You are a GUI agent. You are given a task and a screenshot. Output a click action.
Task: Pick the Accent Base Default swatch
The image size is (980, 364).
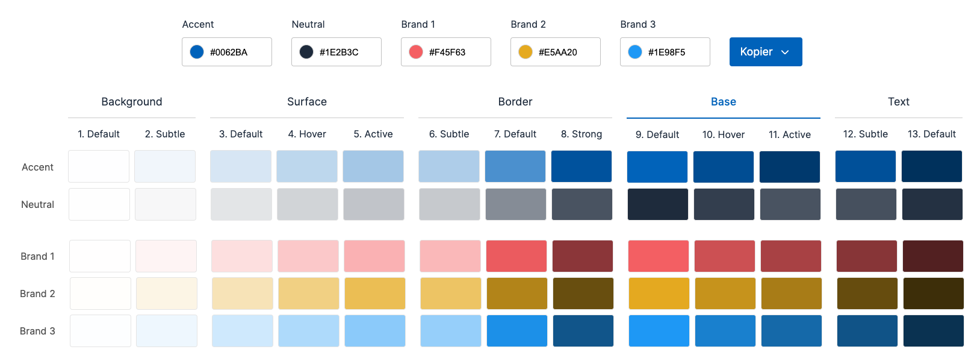(657, 167)
